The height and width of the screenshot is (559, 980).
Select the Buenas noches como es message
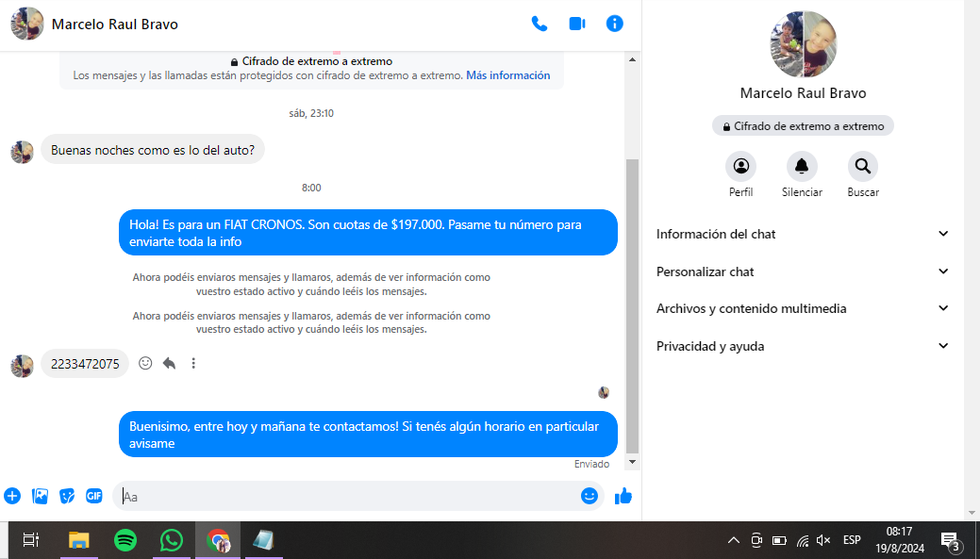tap(153, 150)
